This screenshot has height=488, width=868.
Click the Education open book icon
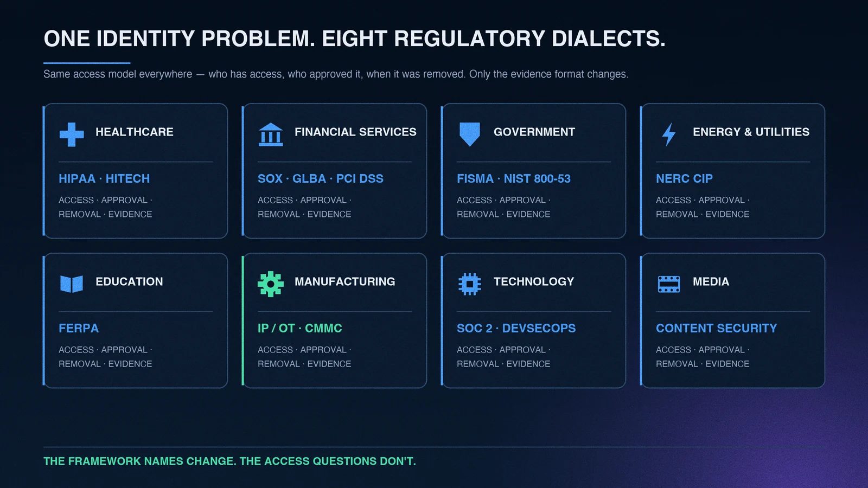point(72,284)
